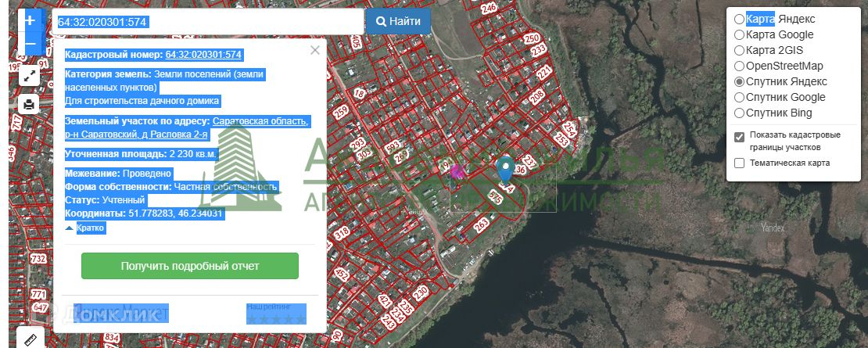
Task: Click parcel label 259 on map
Action: pyautogui.click(x=342, y=114)
